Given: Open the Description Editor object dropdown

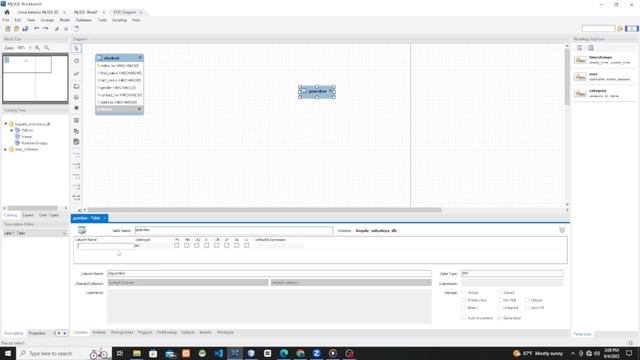Looking at the screenshot, I should [x=35, y=233].
